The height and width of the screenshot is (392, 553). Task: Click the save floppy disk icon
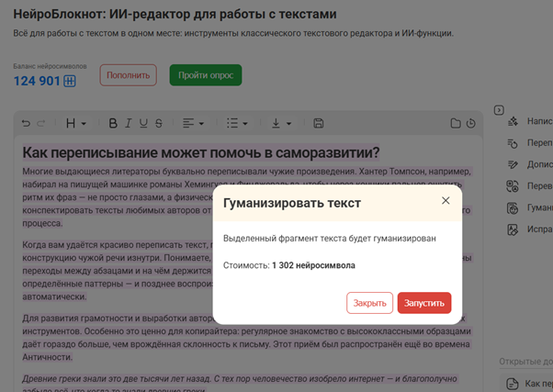[x=319, y=123]
